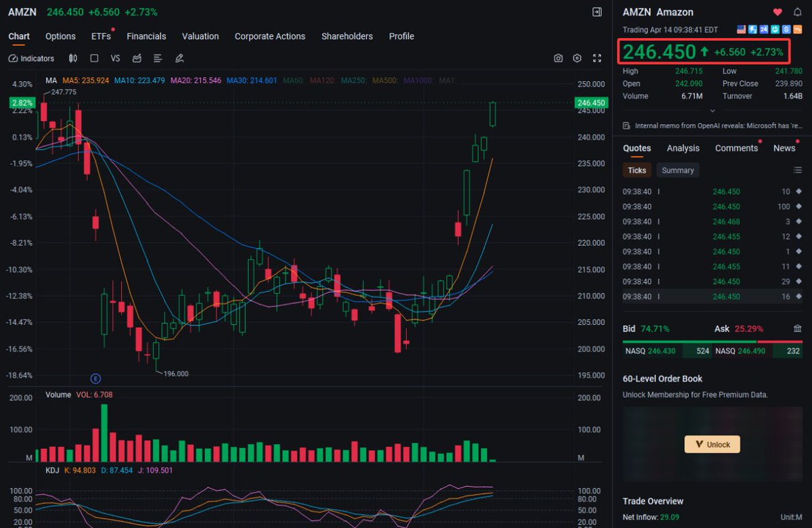This screenshot has height=528, width=812.
Task: Open the Shareholders tab
Action: pyautogui.click(x=347, y=37)
